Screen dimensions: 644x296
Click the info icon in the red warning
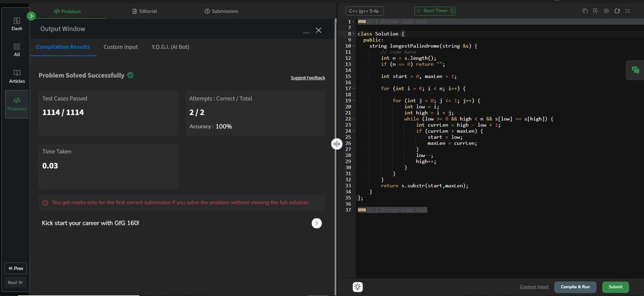[46, 203]
